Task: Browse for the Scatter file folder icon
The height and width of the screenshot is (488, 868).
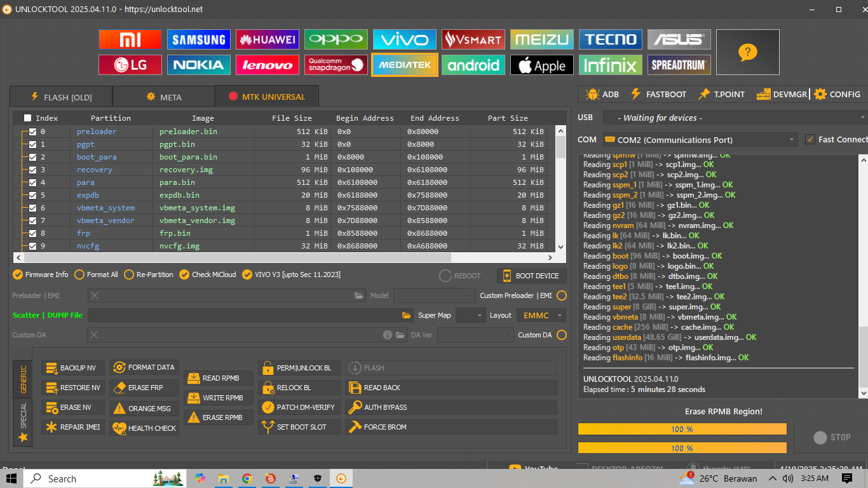Action: pyautogui.click(x=407, y=315)
